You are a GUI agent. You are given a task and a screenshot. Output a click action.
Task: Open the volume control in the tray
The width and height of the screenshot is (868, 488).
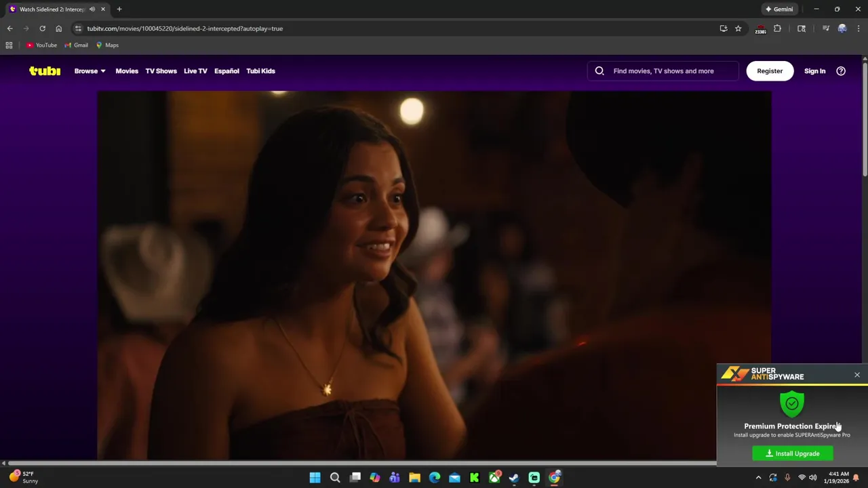tap(812, 478)
